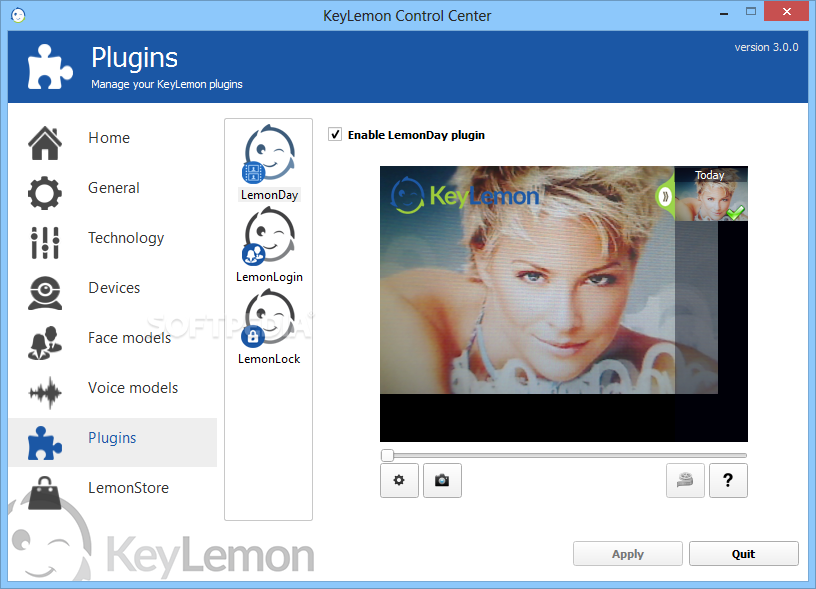Open the Home section
The image size is (816, 589).
coord(109,138)
